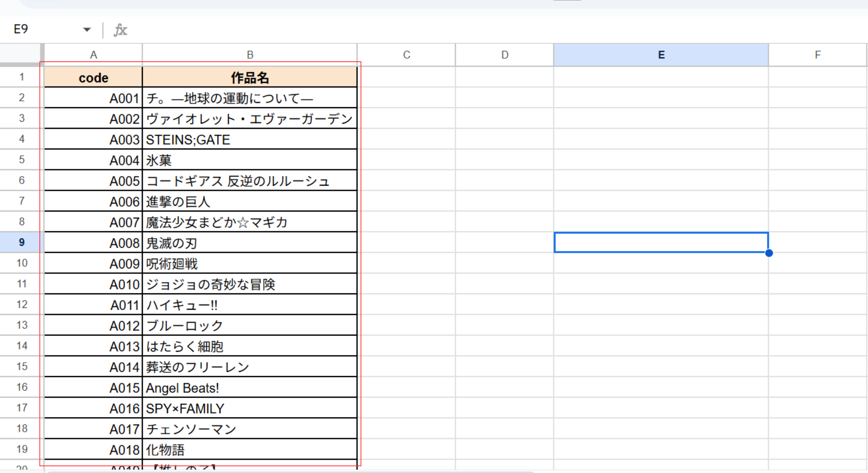Screen dimensions: 868x473
Task: Select cell '葬送のフリーレン'
Action: coord(250,367)
